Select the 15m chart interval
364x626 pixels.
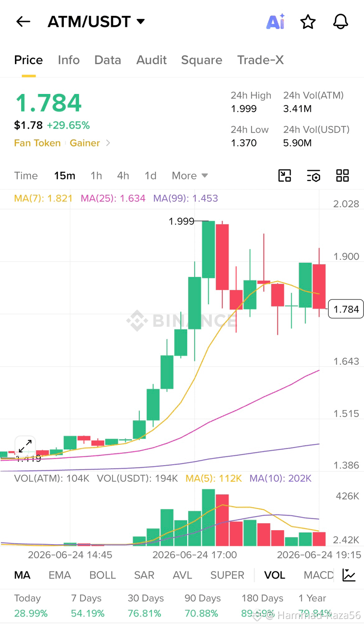coord(65,176)
